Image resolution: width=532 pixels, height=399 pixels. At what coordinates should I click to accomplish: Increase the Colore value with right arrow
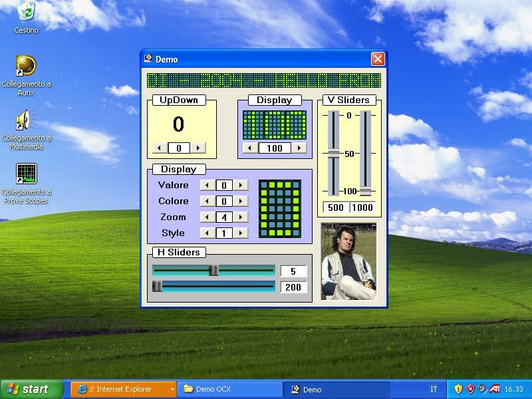point(241,201)
